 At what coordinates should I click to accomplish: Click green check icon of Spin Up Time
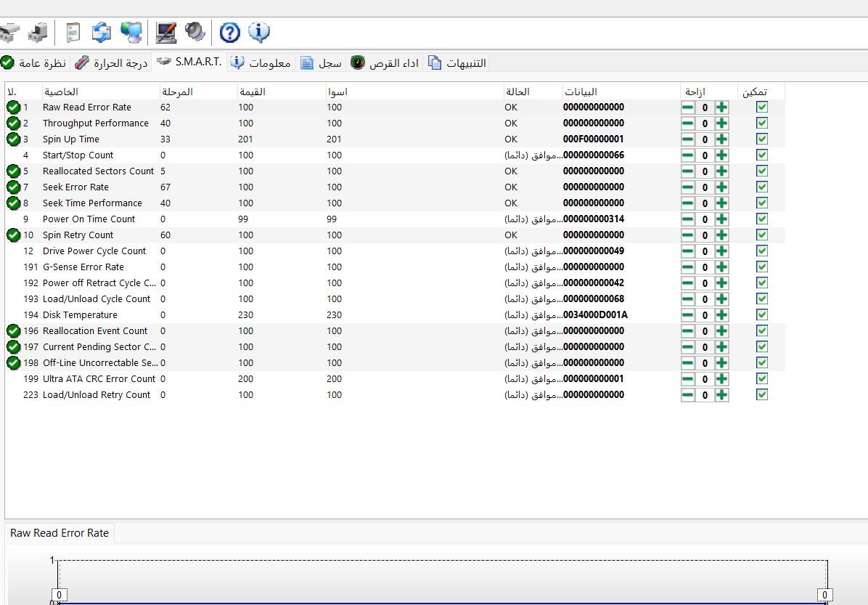click(x=13, y=139)
